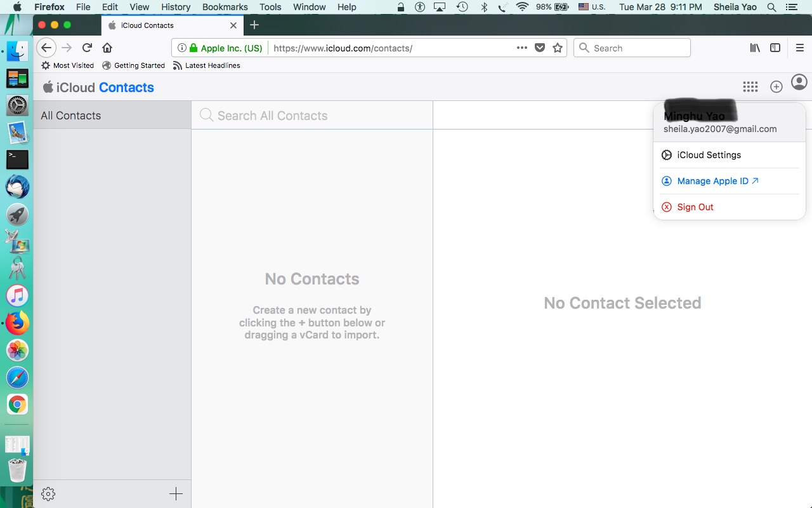Bookmark this page with the star icon
The height and width of the screenshot is (508, 812).
(x=558, y=48)
